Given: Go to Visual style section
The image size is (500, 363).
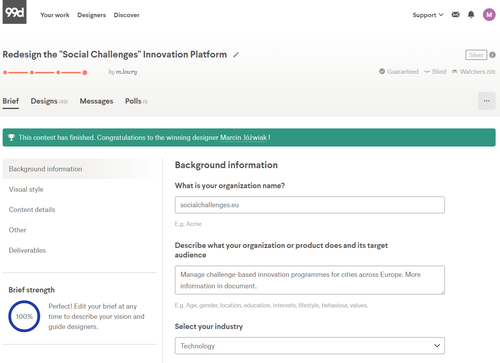Looking at the screenshot, I should (x=26, y=189).
